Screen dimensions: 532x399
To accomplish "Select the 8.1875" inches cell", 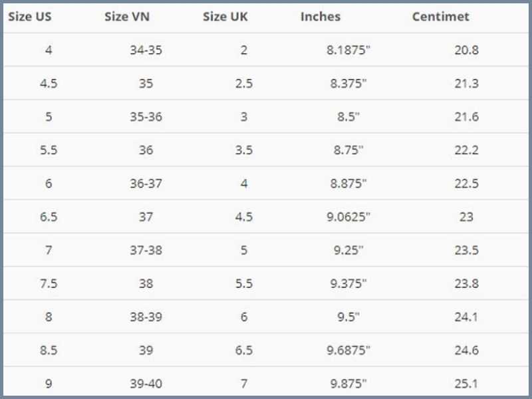I will click(348, 51).
